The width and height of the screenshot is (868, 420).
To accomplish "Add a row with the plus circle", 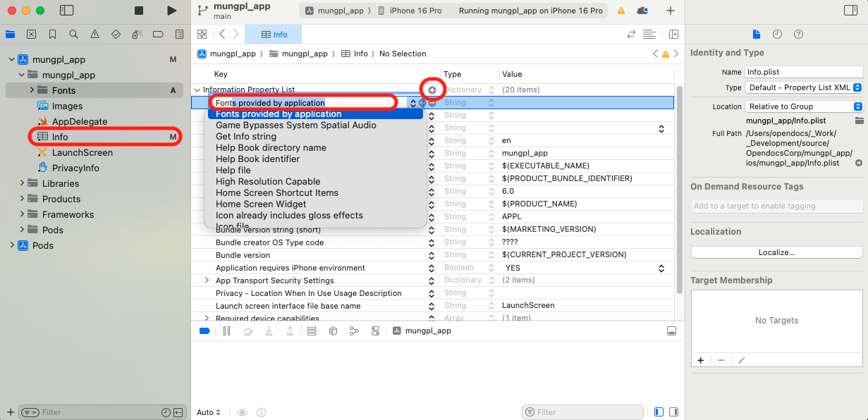I will pyautogui.click(x=432, y=89).
